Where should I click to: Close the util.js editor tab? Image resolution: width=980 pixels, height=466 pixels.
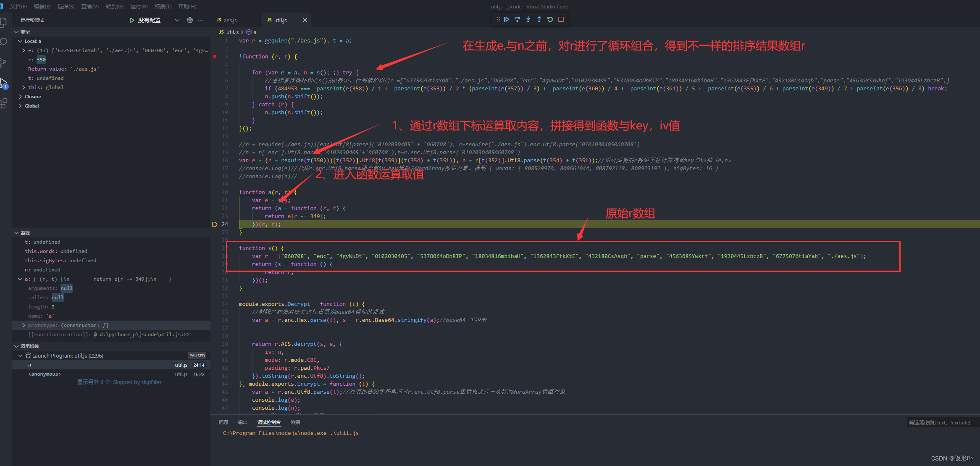[x=305, y=20]
